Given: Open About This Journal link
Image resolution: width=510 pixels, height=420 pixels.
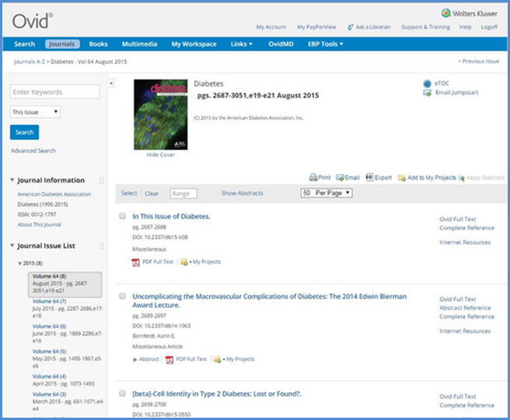Looking at the screenshot, I should click(39, 225).
